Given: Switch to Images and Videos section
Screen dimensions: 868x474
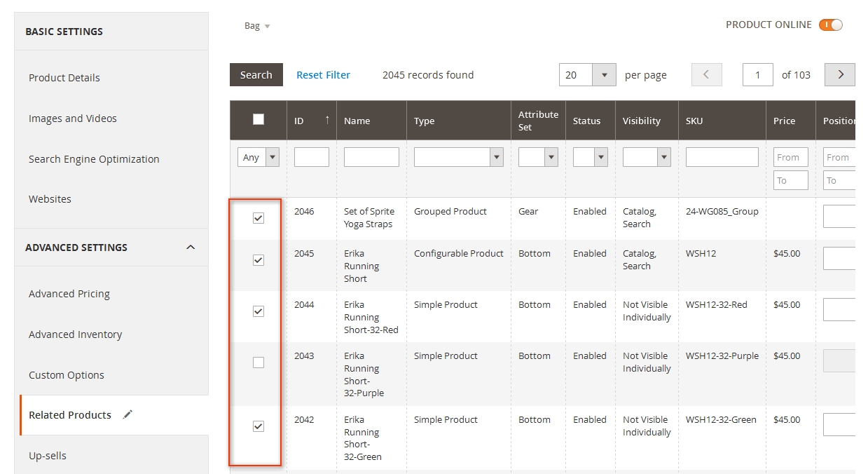Looking at the screenshot, I should click(x=73, y=118).
